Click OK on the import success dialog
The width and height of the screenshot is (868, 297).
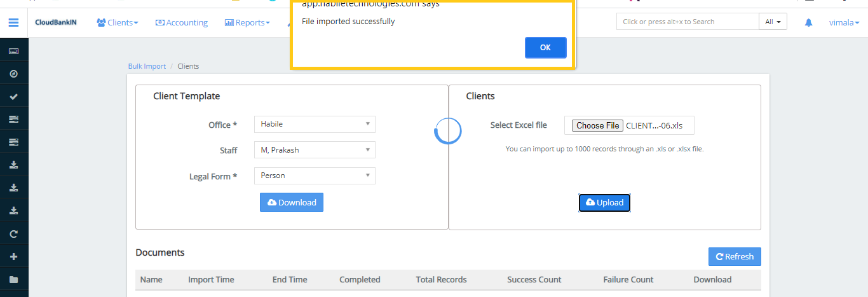coord(545,48)
